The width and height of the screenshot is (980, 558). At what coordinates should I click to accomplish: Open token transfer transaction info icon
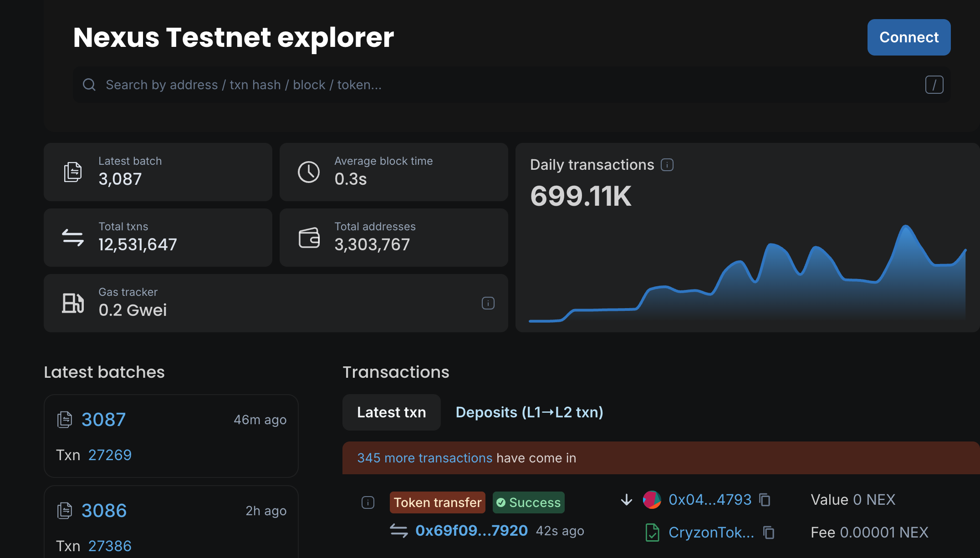point(368,502)
